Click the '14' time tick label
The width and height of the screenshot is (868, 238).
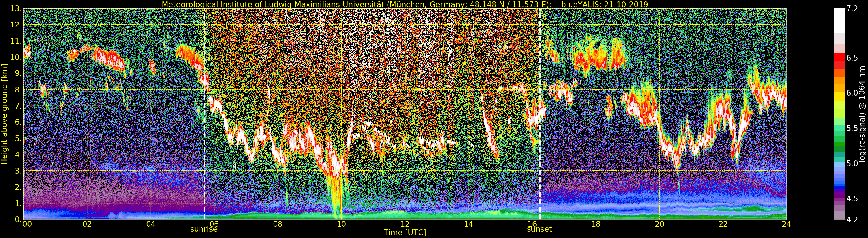click(x=468, y=224)
